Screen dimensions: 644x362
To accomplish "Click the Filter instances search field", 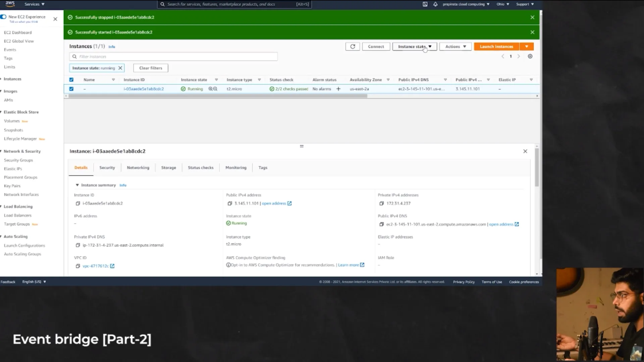I will [174, 57].
